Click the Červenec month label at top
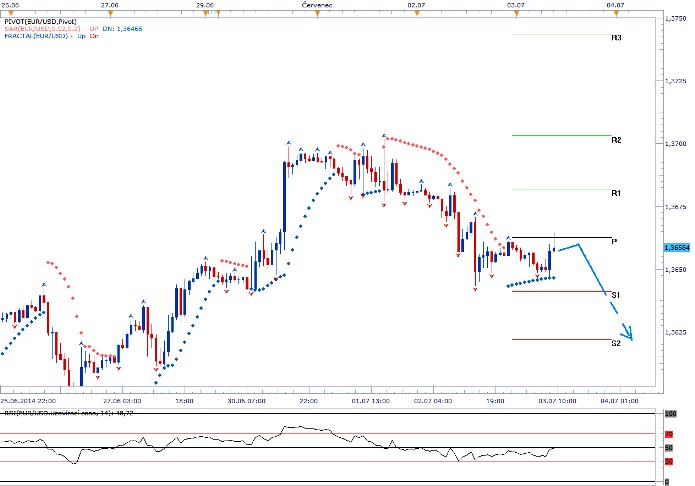Viewport: 695px width, 486px height. tap(316, 5)
